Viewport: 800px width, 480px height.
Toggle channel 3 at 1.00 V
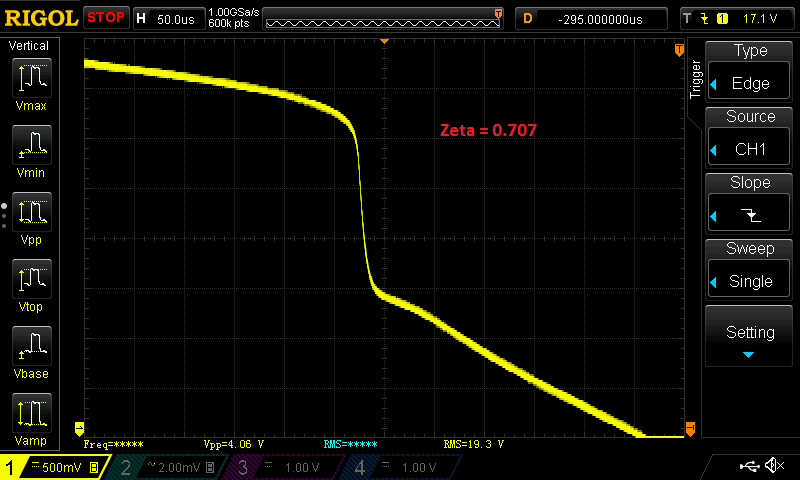click(x=287, y=467)
